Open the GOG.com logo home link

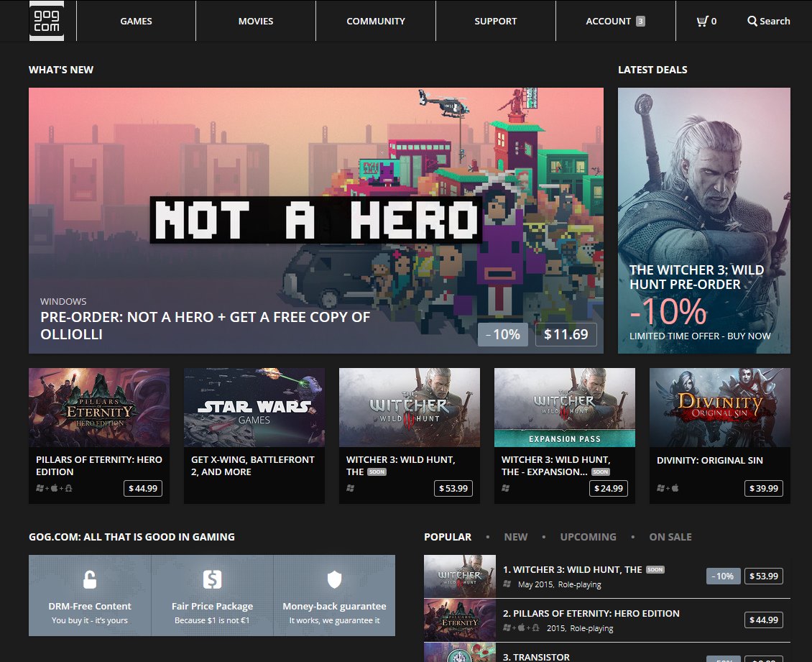click(x=47, y=21)
